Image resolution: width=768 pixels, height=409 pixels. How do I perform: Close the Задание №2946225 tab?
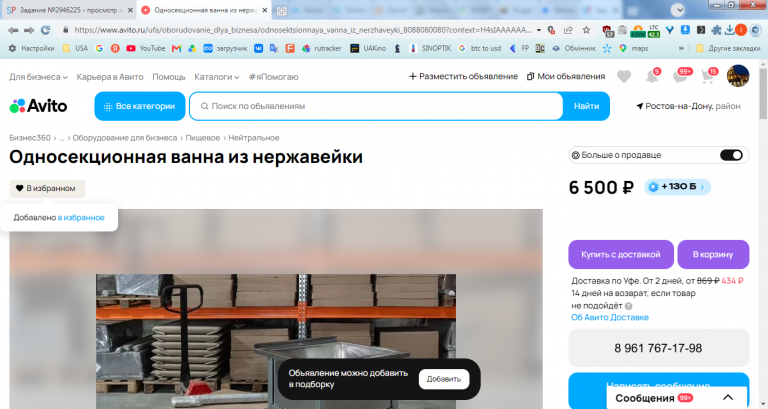click(x=130, y=10)
